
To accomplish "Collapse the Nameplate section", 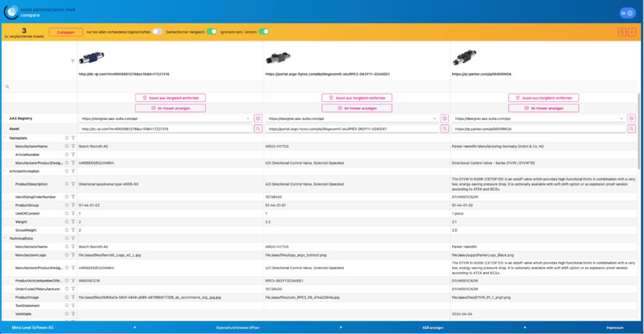I will [x=5, y=138].
